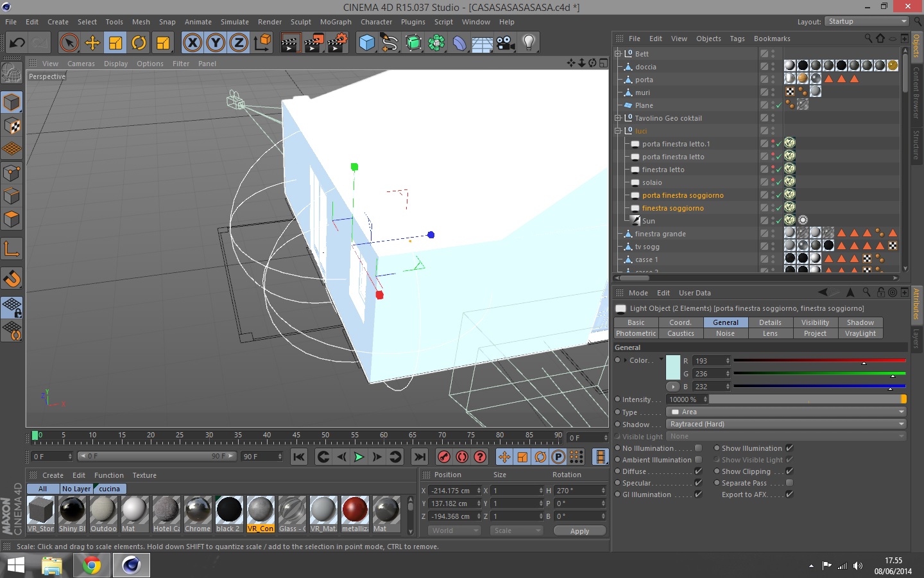Switch to Model mode in left palette

[12, 102]
